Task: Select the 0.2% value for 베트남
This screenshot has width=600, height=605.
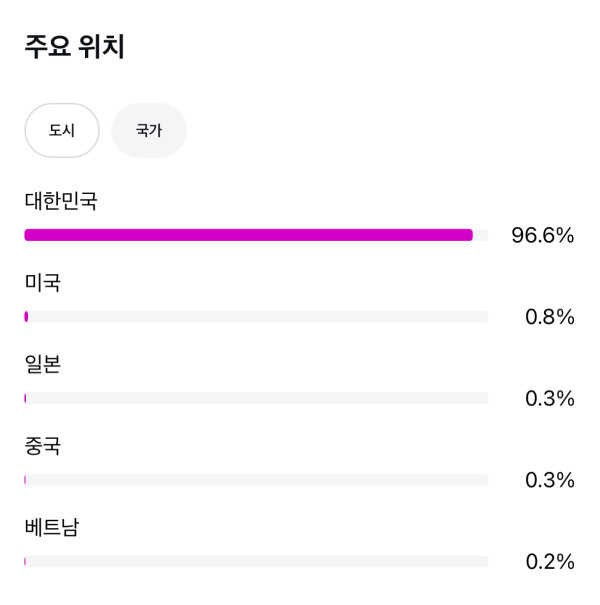Action: point(550,562)
